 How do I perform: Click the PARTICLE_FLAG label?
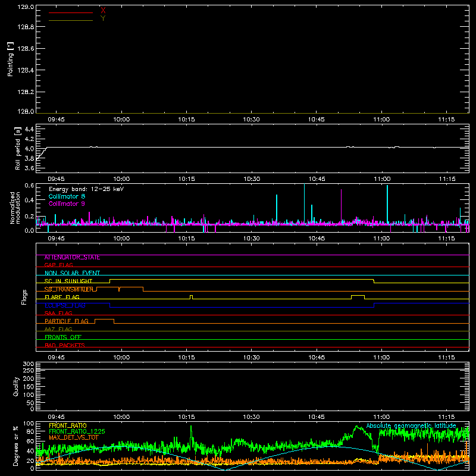tap(67, 321)
